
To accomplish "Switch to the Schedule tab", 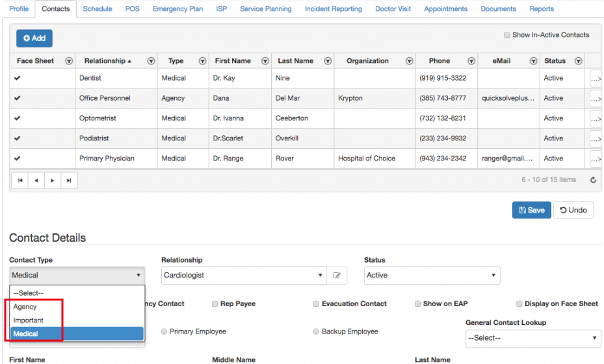I will tap(98, 8).
